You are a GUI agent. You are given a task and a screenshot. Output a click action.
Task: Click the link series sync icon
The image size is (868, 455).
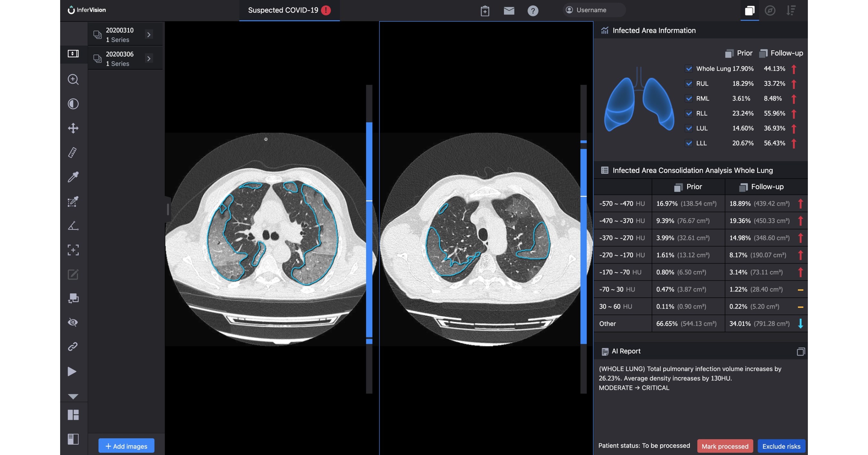point(73,347)
